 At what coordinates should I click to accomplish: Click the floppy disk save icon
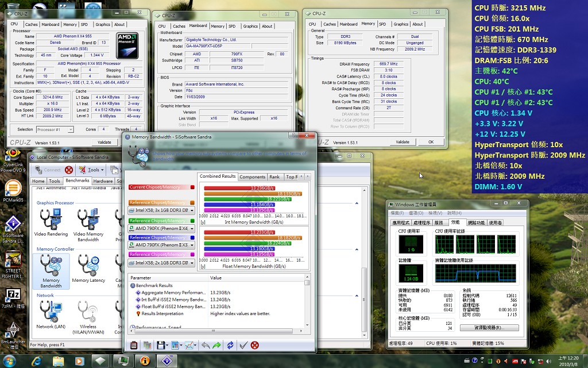click(161, 345)
